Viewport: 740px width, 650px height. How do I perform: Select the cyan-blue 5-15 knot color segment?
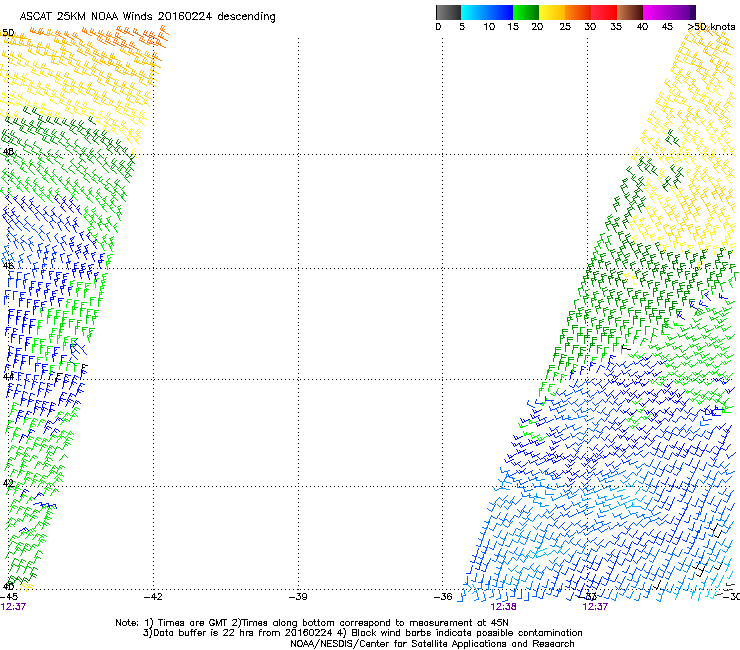(x=487, y=12)
